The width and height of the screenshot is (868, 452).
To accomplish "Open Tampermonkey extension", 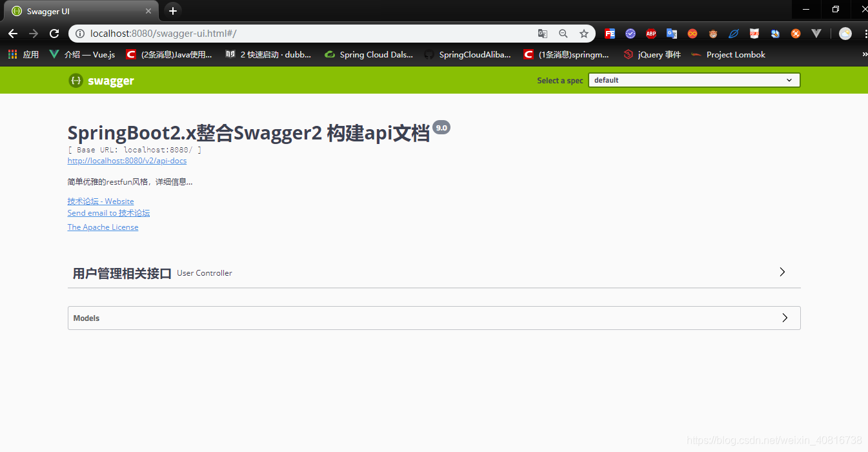I will pos(713,34).
